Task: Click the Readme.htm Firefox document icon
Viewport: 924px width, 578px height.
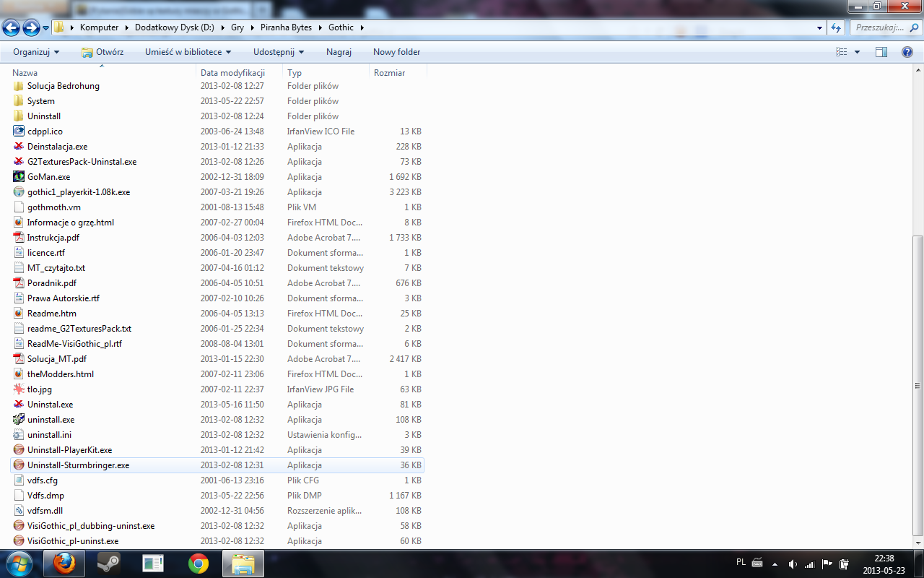Action: click(x=19, y=314)
